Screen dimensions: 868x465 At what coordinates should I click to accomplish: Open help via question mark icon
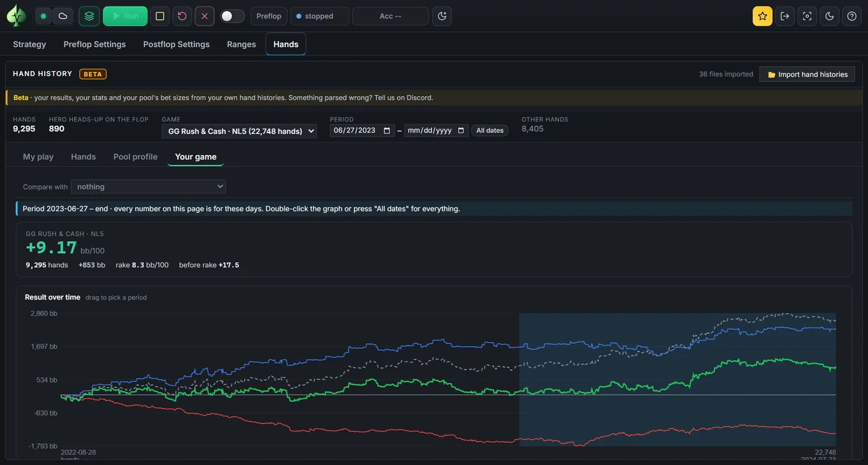[x=852, y=16]
